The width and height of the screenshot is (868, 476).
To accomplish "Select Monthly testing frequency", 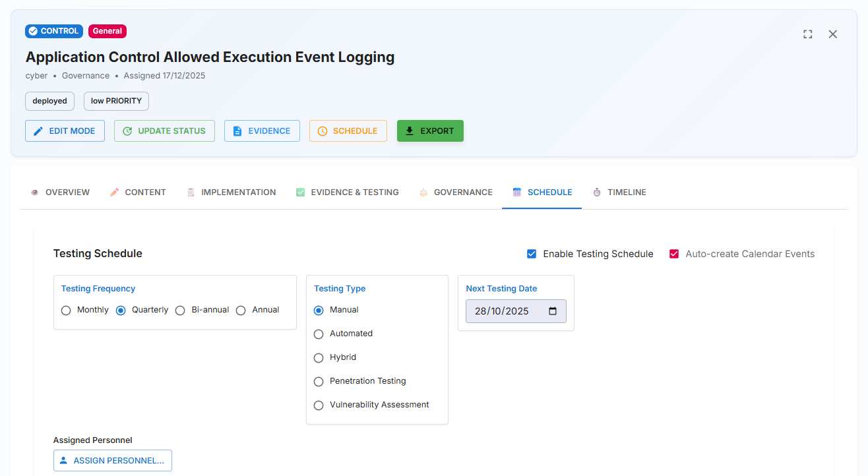I will coord(66,311).
